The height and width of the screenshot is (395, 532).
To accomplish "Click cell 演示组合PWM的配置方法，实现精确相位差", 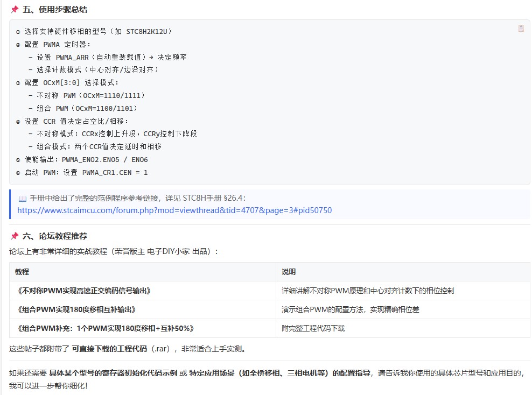I will point(403,309).
